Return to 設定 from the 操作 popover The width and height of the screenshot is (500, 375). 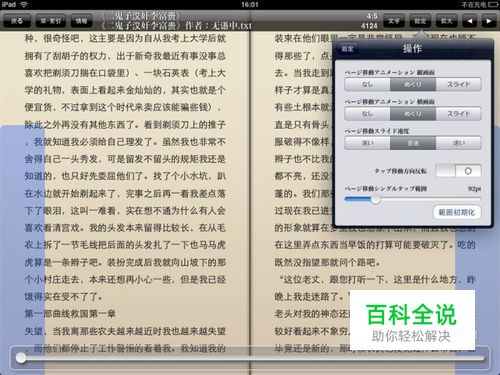pos(347,49)
